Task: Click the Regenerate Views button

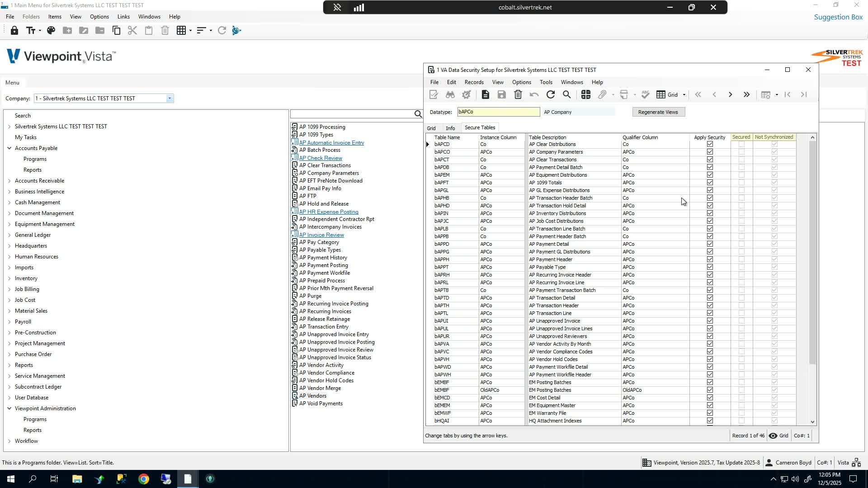Action: [658, 112]
